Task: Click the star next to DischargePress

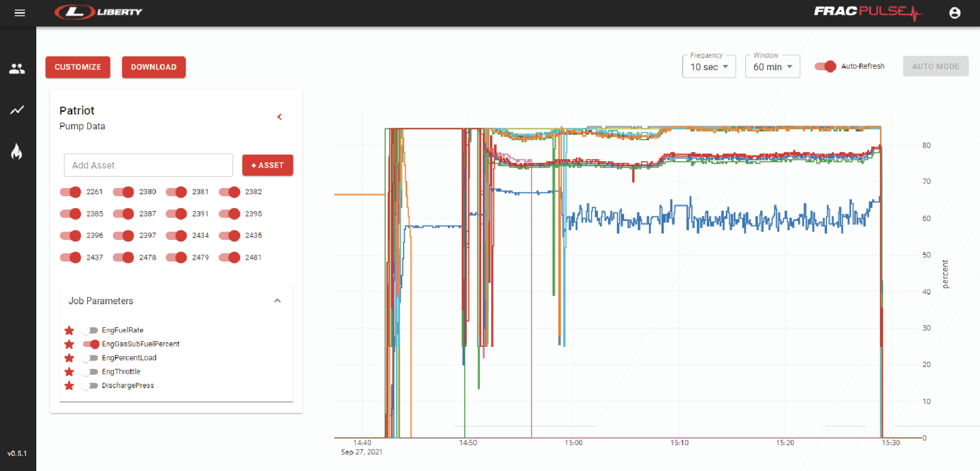Action: (69, 386)
